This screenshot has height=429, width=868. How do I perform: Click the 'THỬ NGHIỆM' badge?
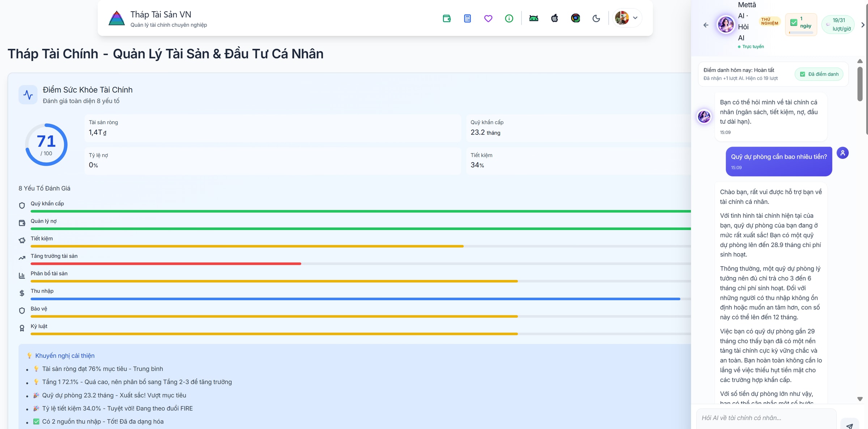coord(769,21)
